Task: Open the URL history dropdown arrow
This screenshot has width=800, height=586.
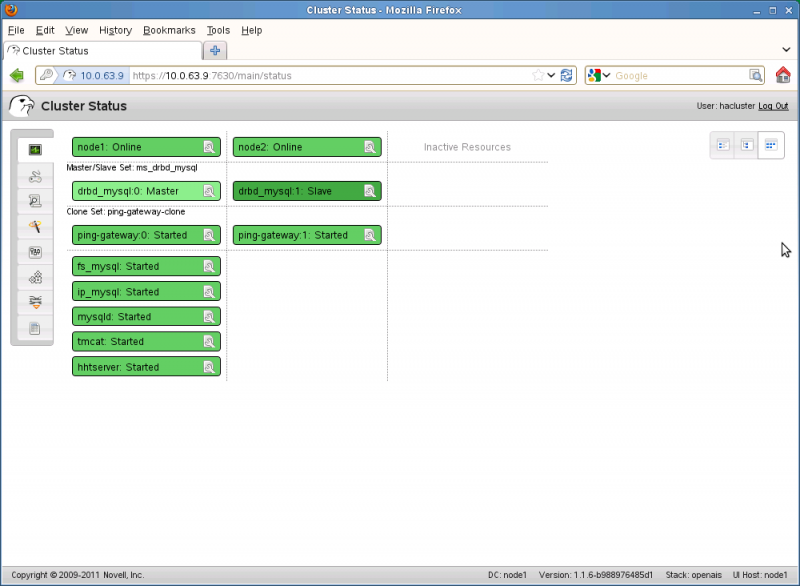Action: click(551, 75)
